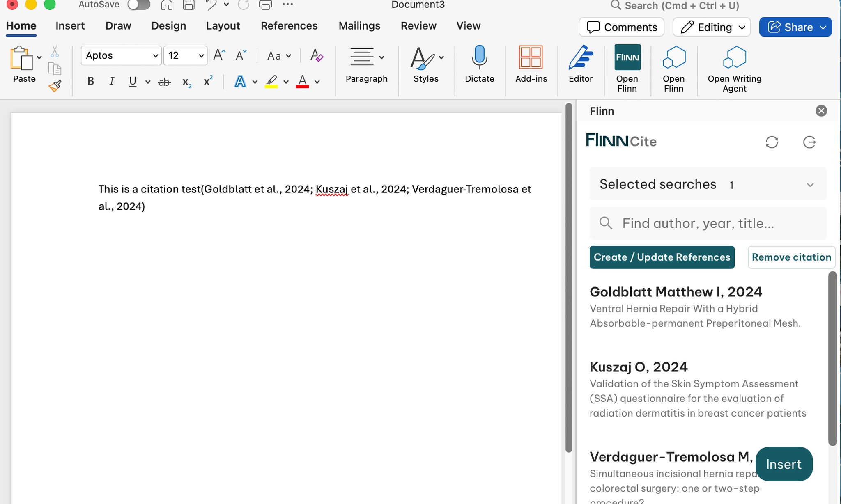Toggle Underline formatting
The height and width of the screenshot is (504, 841).
[x=132, y=81]
